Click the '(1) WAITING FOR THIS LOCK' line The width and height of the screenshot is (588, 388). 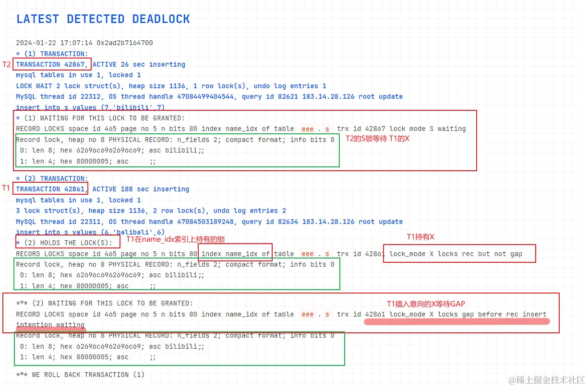[100, 118]
